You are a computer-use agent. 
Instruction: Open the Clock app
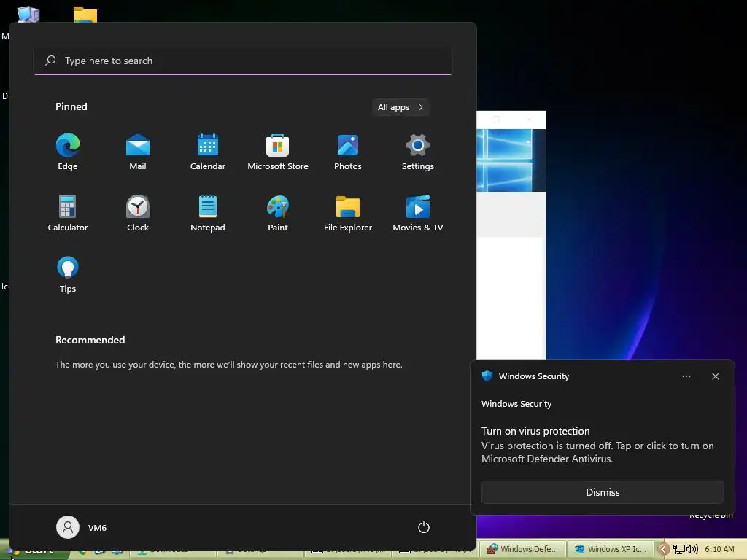tap(138, 214)
